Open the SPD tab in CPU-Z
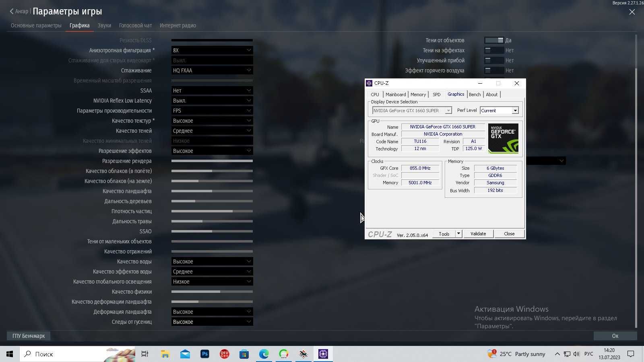 tap(436, 95)
